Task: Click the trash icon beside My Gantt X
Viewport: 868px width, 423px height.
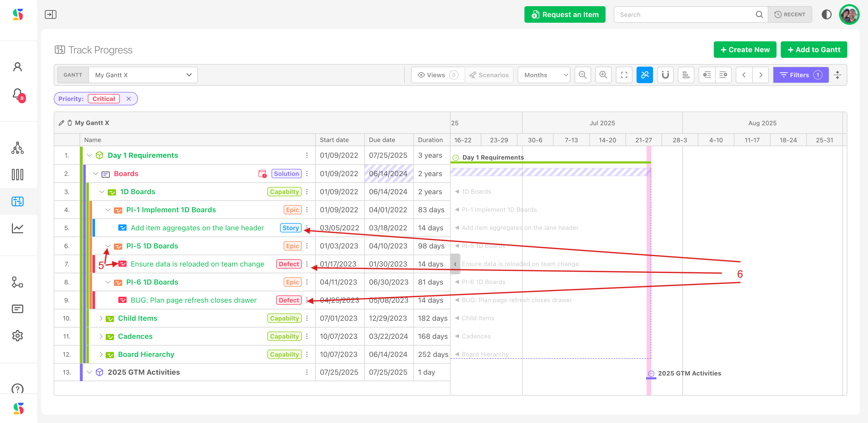Action: coord(70,123)
